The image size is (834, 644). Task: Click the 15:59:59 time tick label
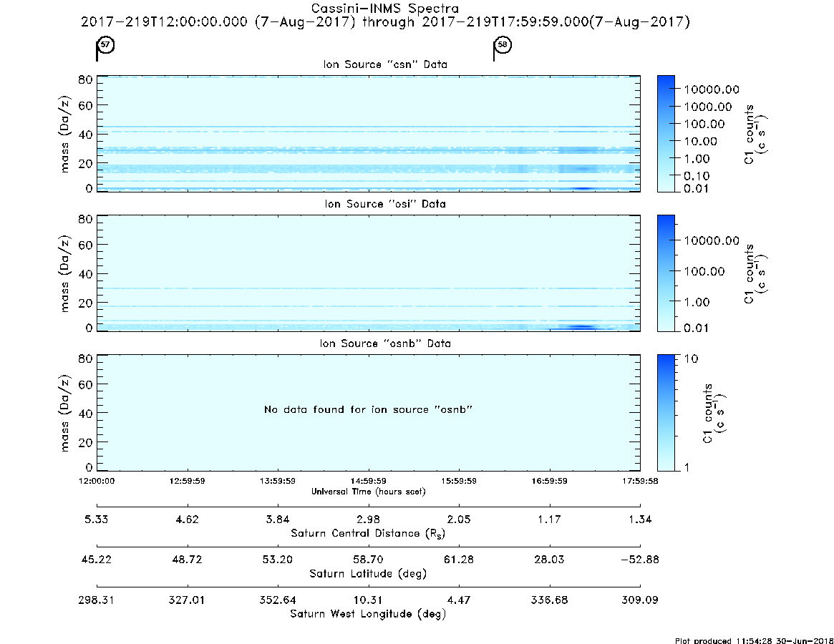pos(458,481)
